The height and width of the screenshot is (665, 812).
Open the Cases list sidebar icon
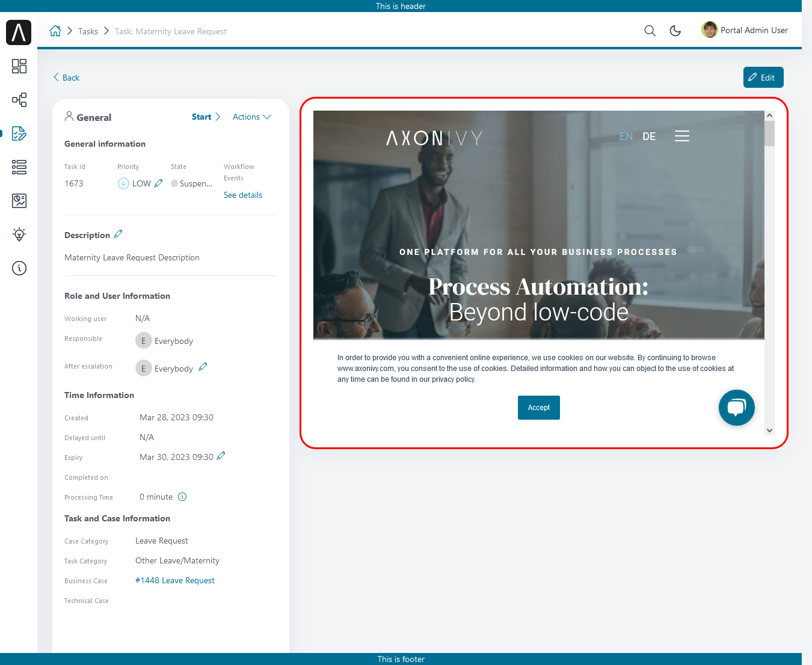tap(19, 167)
